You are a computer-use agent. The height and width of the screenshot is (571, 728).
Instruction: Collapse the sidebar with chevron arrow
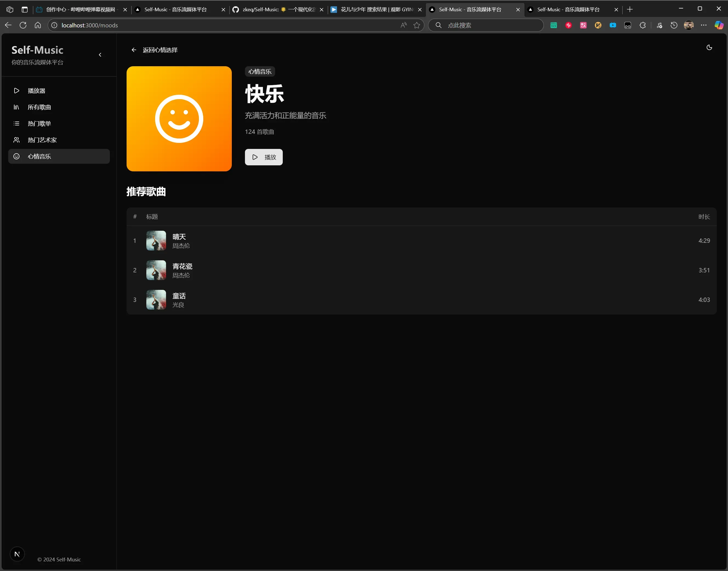100,55
